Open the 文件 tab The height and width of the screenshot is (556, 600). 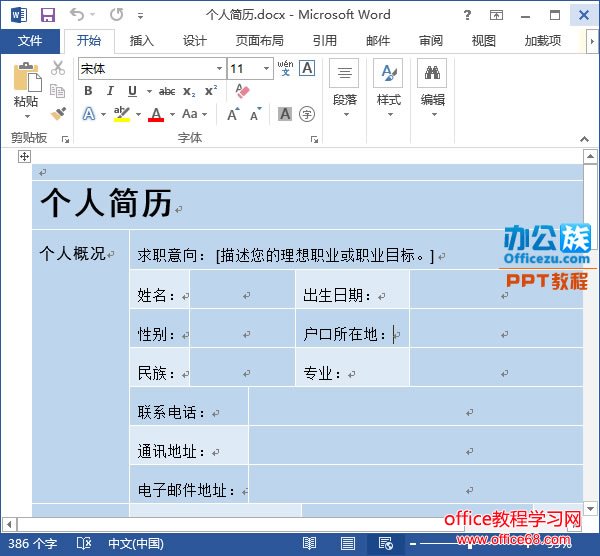pos(30,41)
